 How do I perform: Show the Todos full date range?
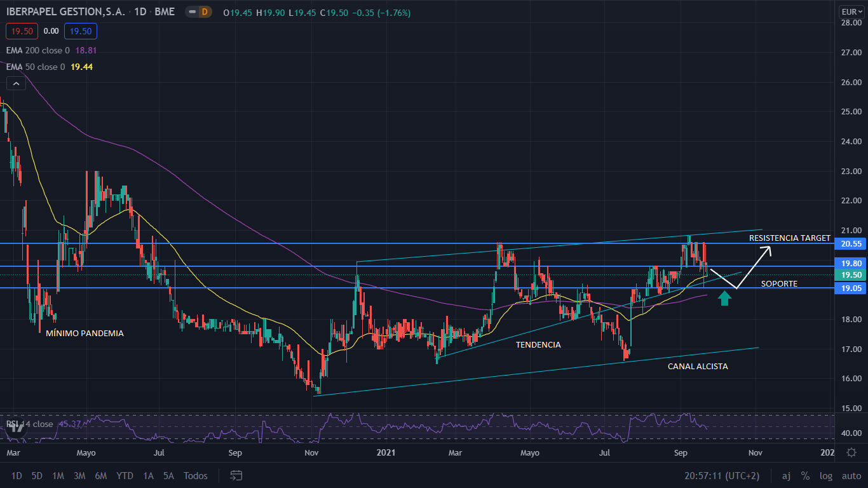point(196,475)
